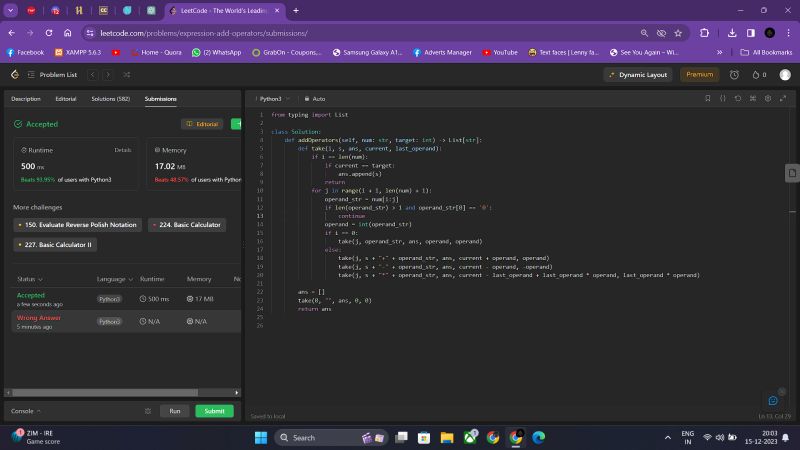Open the timer alarm clock icon
Viewport: 800px width, 450px height.
click(x=734, y=74)
